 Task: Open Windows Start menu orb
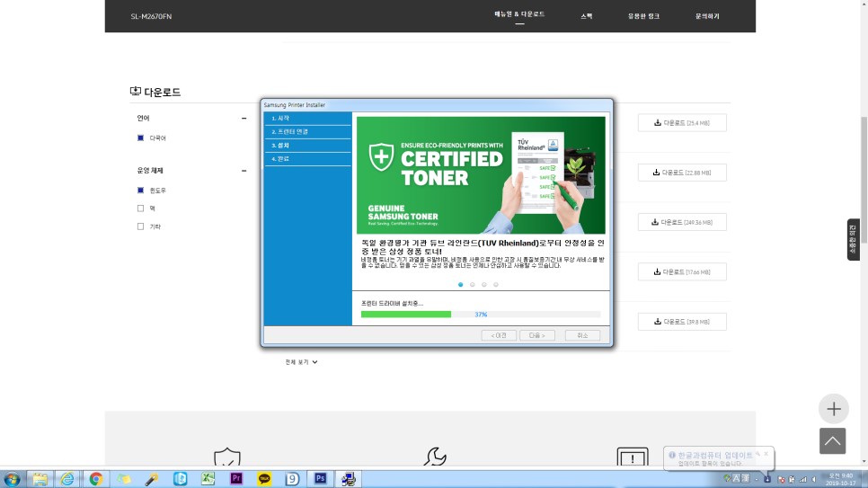coord(12,479)
